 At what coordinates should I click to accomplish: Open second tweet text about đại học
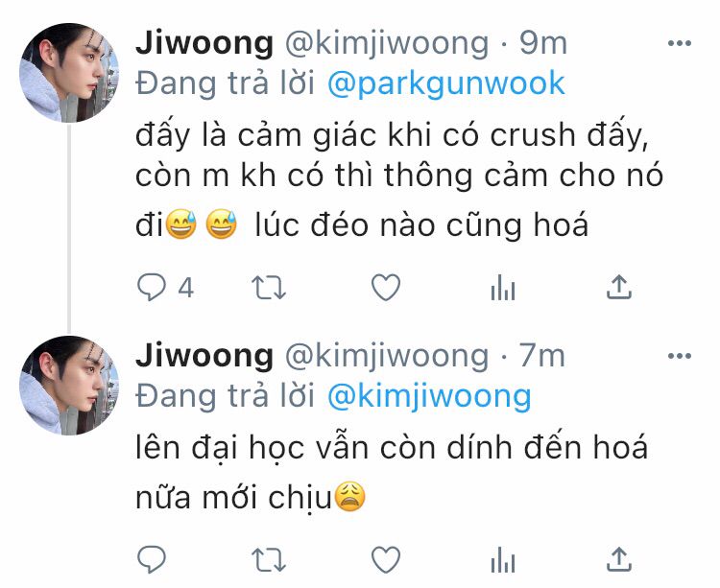click(392, 473)
